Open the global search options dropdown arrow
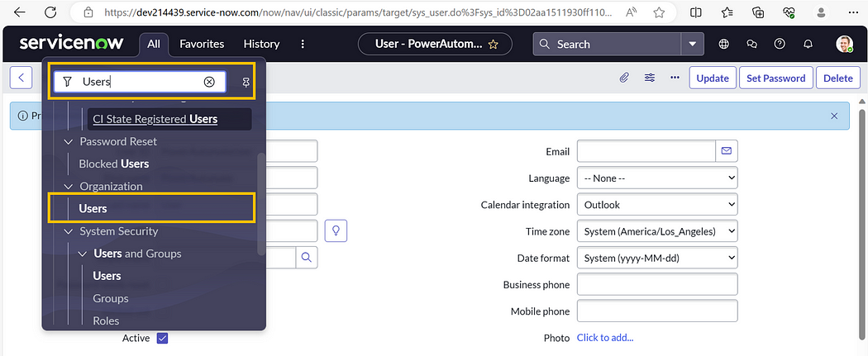Viewport: 868px width, 356px height. [x=692, y=45]
